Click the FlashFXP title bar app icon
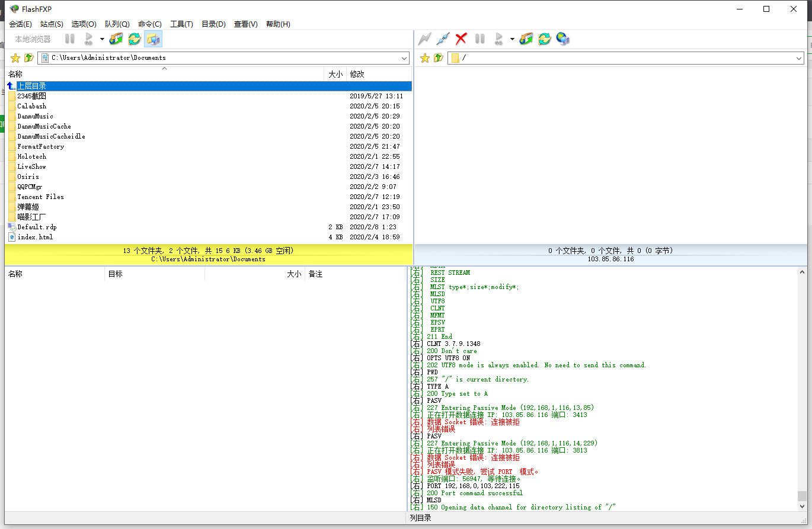The image size is (812, 529). click(x=14, y=9)
